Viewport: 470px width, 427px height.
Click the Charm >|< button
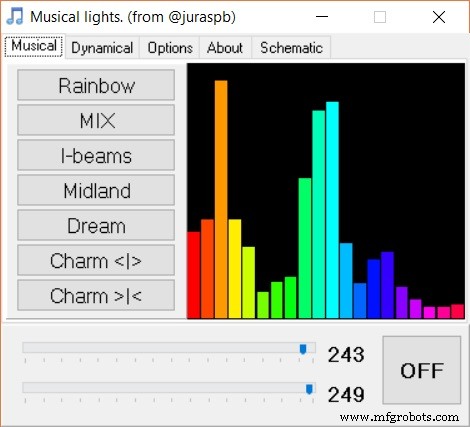pos(96,295)
